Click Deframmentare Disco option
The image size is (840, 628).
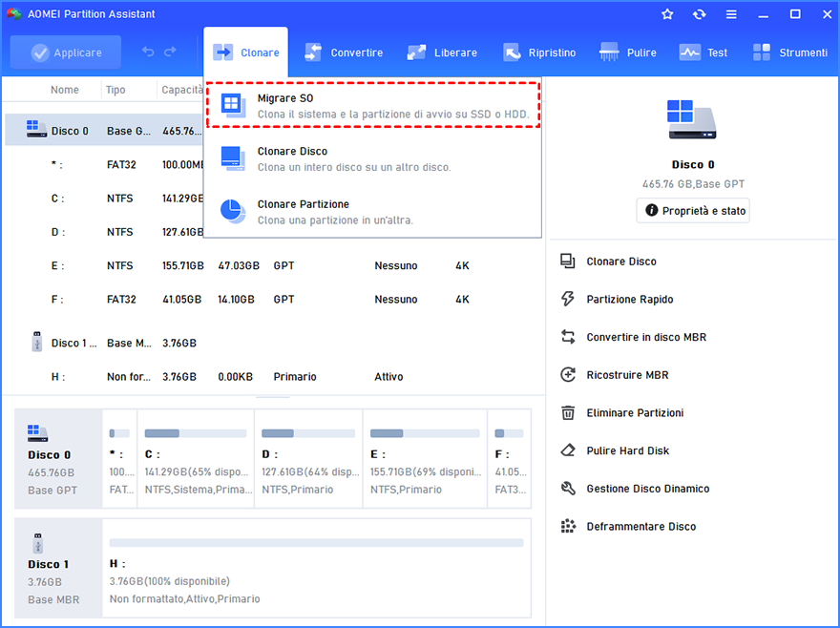pyautogui.click(x=640, y=526)
